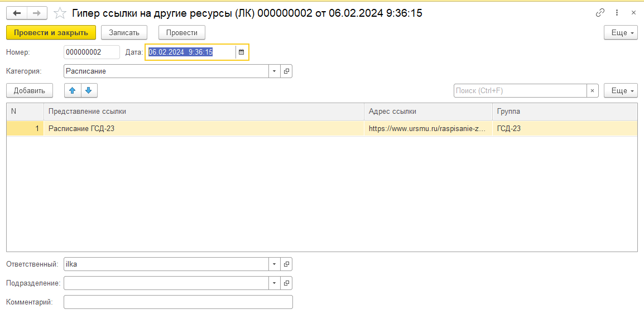
Task: Open Категория item with open-form icon
Action: point(286,71)
